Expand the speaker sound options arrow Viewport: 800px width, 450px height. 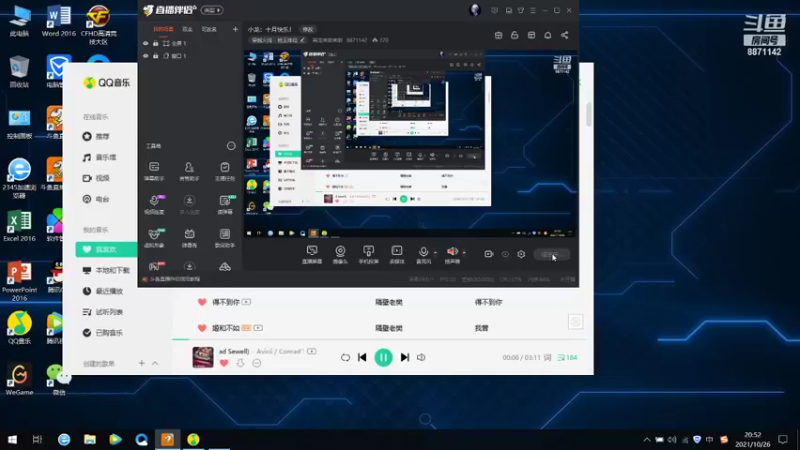tap(464, 252)
